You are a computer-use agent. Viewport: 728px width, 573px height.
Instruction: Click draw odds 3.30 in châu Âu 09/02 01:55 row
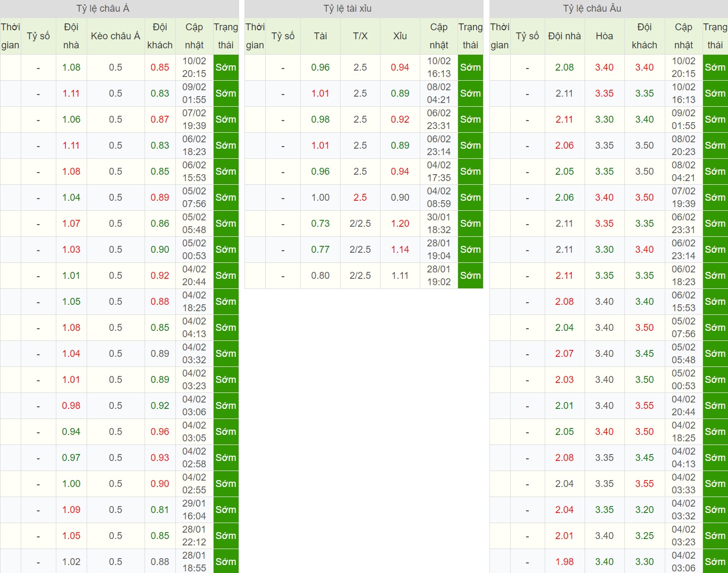[x=604, y=119]
